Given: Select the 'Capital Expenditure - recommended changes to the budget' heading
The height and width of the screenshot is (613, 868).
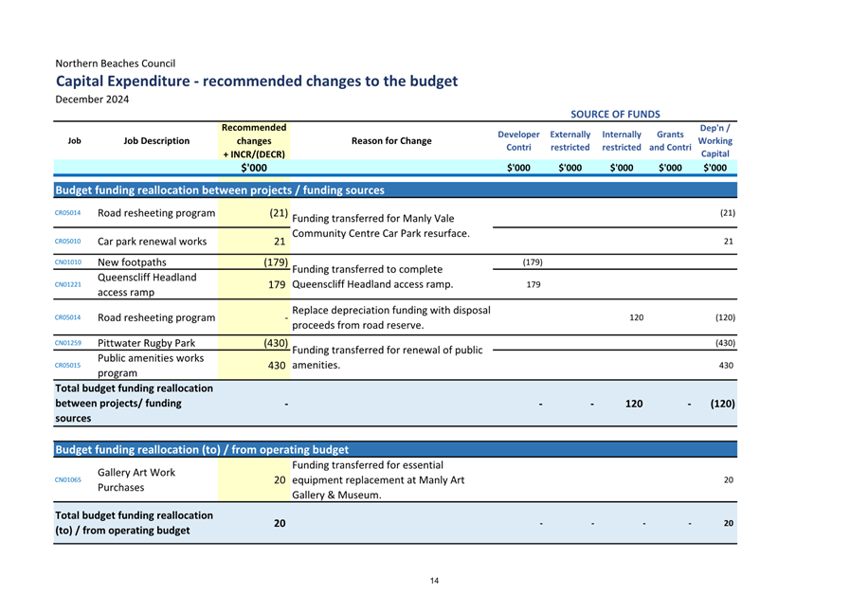Looking at the screenshot, I should 256,81.
